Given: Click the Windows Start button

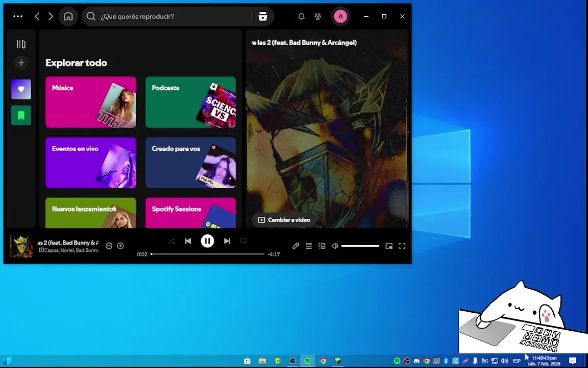Looking at the screenshot, I should (7, 361).
